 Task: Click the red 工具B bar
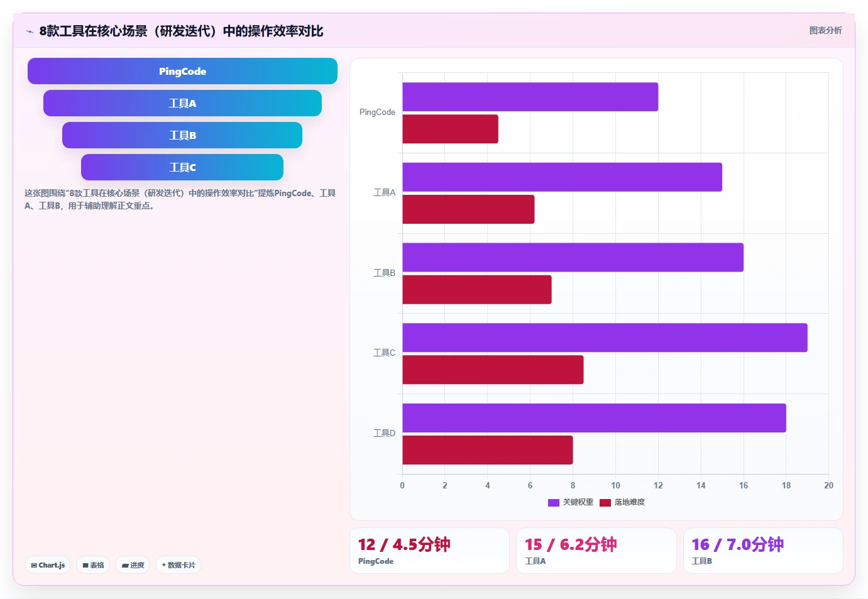coord(477,289)
